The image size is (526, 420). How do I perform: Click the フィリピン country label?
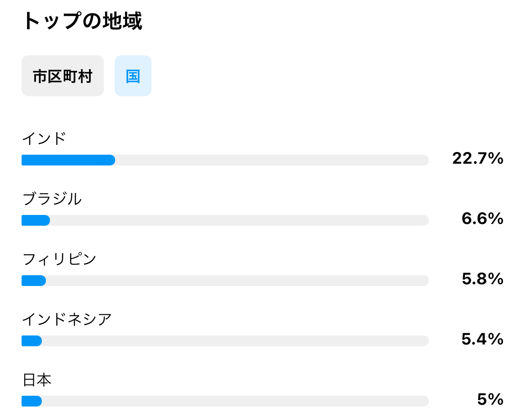coord(59,259)
